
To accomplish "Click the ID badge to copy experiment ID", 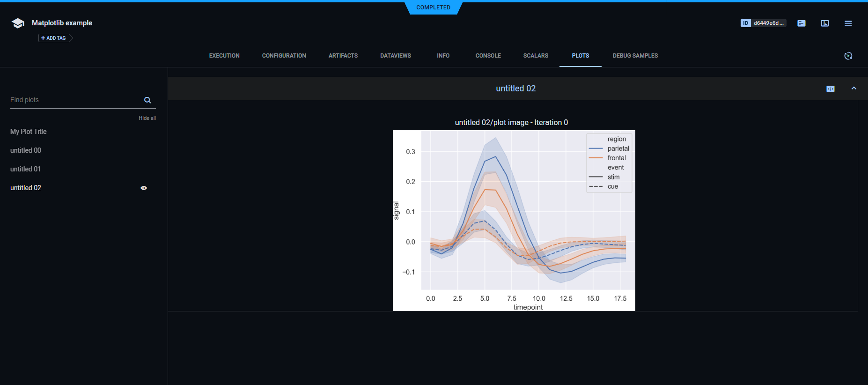I will coord(745,23).
